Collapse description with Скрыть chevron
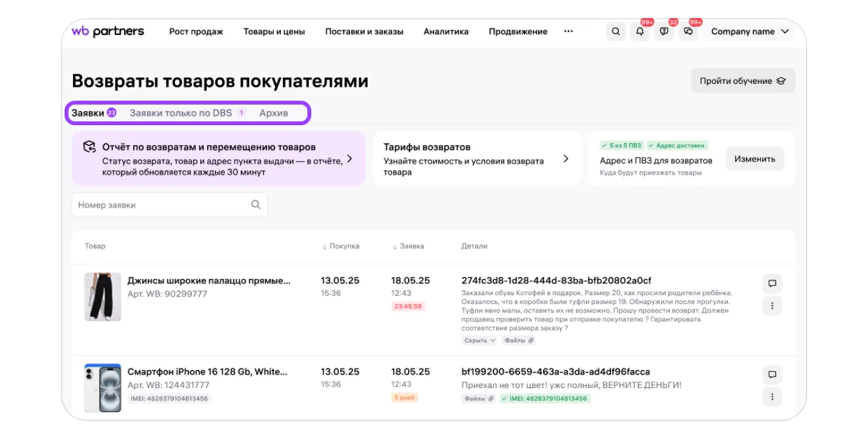The image size is (868, 439). 479,340
